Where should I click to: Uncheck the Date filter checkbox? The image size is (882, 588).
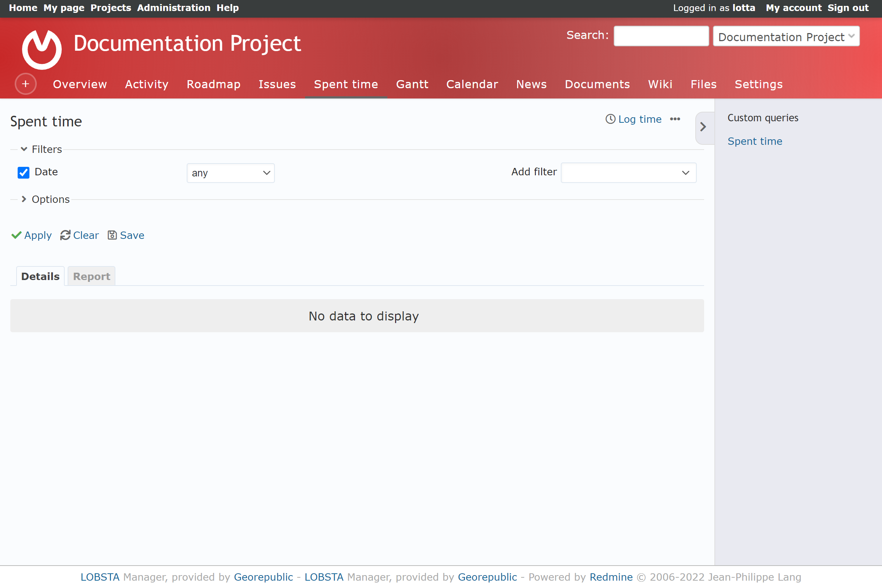[23, 172]
